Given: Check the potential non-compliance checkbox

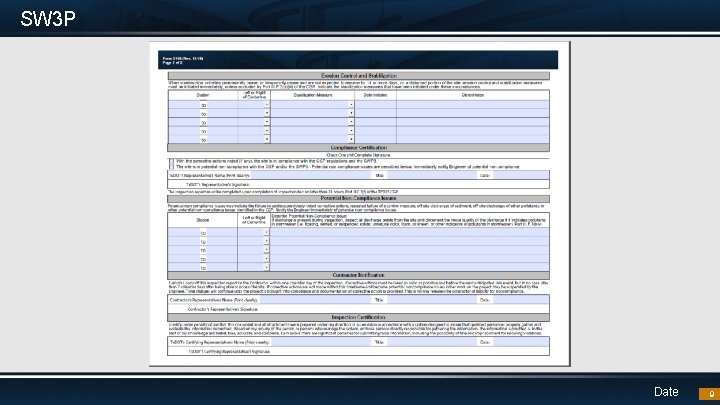Looking at the screenshot, I should (x=171, y=167).
